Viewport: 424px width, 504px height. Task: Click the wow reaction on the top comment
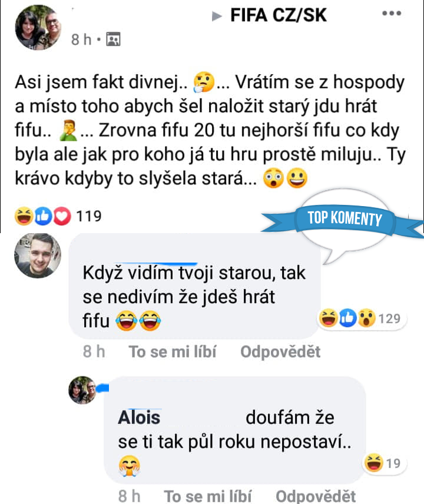[367, 318]
